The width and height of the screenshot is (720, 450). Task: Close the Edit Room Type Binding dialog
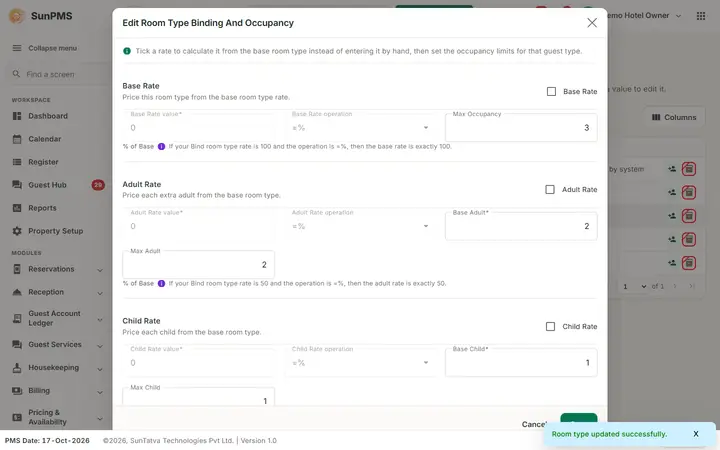click(x=592, y=23)
